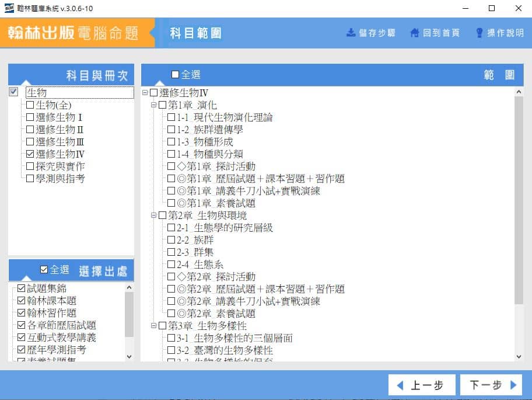Viewport: 532px width, 400px height.
Task: Check 第3章_生物多樣性 chapter checkbox
Action: (x=163, y=326)
